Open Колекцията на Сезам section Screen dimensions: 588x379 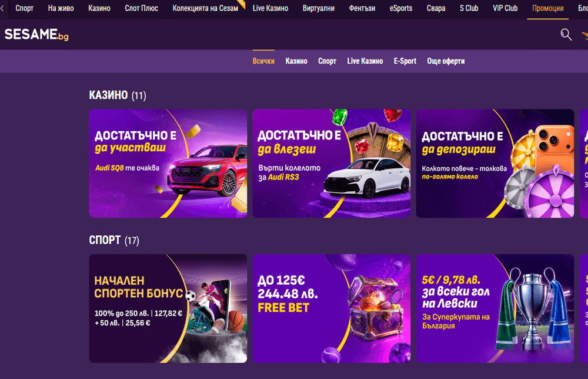(x=205, y=8)
